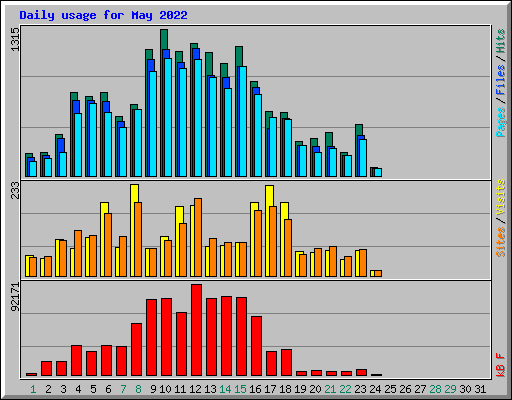Click the cyan Pages bar for day 9
Image resolution: width=512 pixels, height=400 pixels.
point(153,124)
